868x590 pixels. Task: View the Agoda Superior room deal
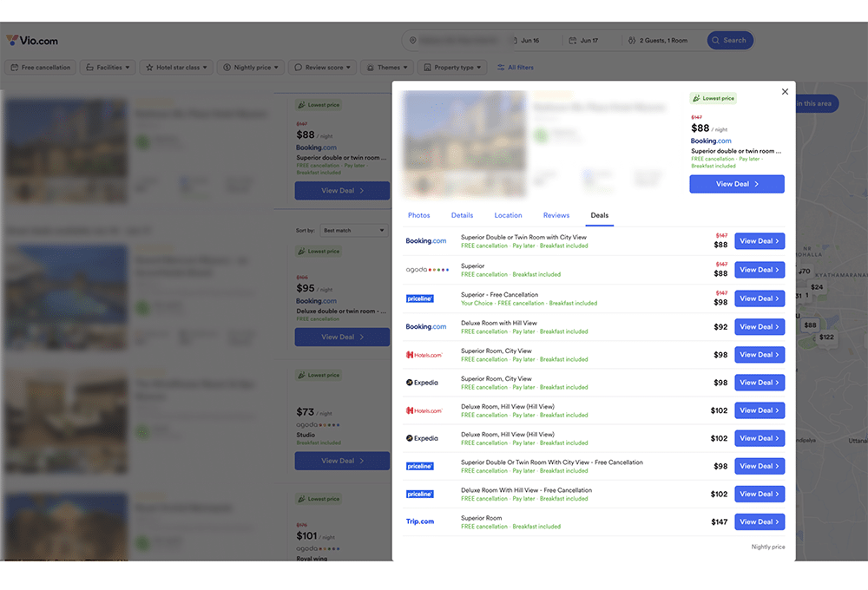(x=759, y=270)
